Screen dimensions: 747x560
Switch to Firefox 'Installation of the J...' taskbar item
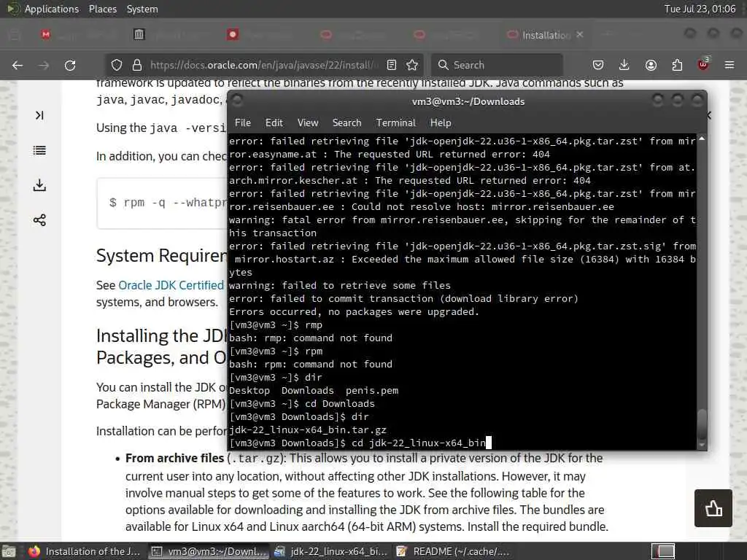[x=85, y=551]
